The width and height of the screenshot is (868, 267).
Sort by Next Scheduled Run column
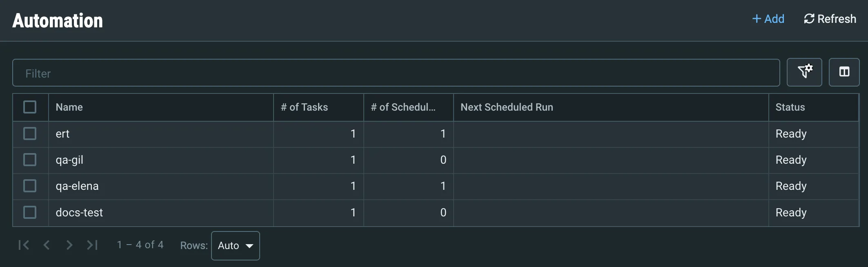[507, 107]
